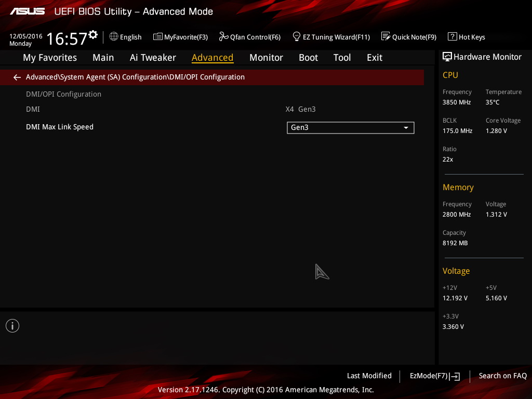532x399 pixels.
Task: Click EZ Tuning Wizard(F11) label
Action: point(336,37)
